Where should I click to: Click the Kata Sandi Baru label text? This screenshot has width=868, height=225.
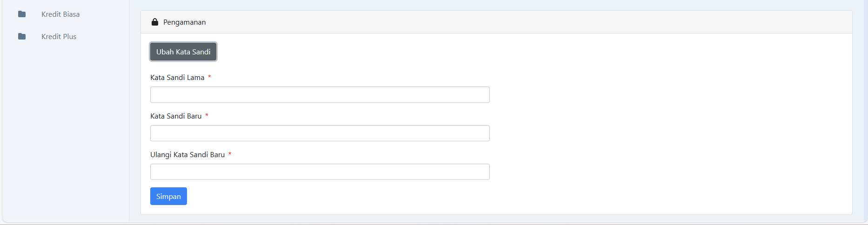[x=176, y=116]
